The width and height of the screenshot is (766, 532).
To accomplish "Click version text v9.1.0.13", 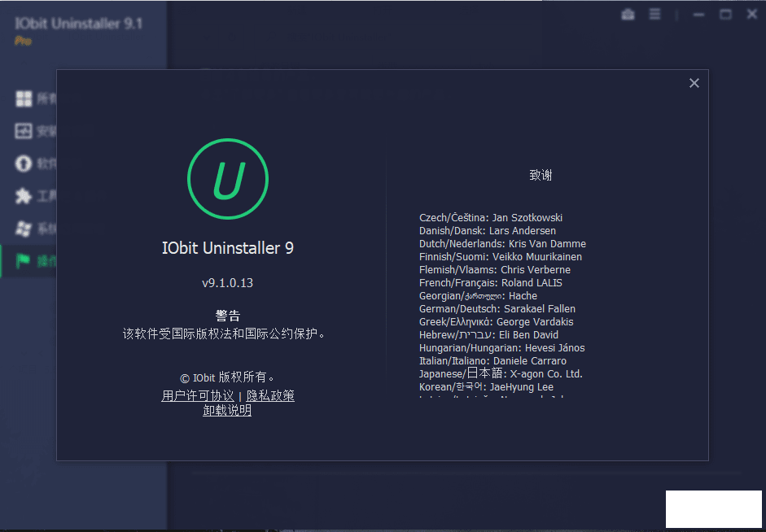I will pyautogui.click(x=228, y=283).
